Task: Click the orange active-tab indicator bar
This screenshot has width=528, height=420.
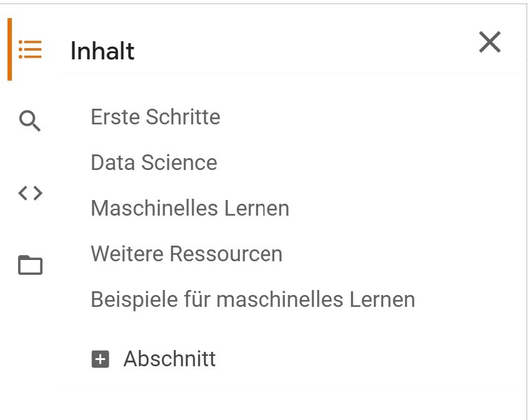Action: [x=10, y=49]
